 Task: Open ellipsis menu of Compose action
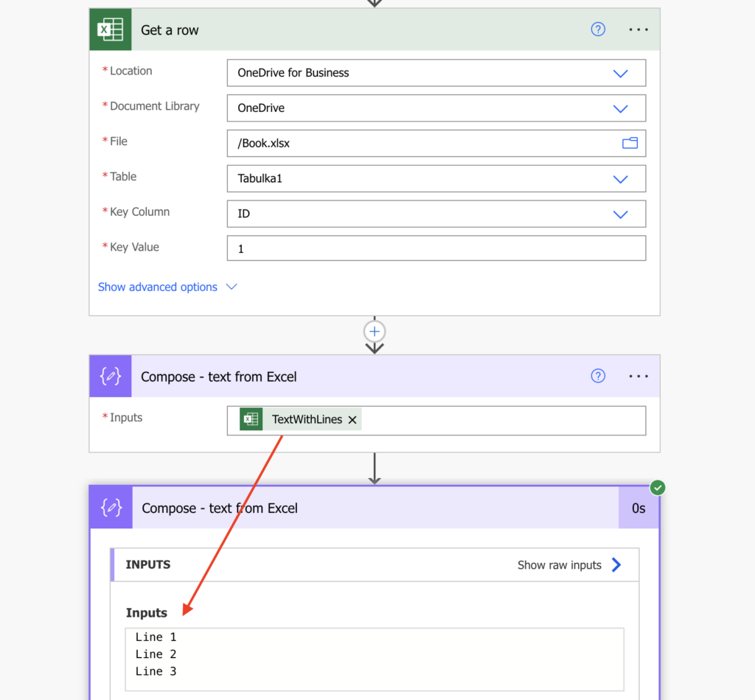(638, 377)
